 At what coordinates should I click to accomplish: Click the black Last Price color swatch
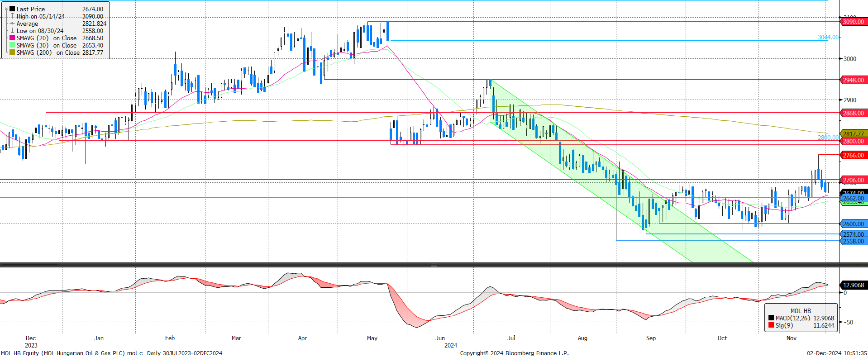click(x=12, y=9)
